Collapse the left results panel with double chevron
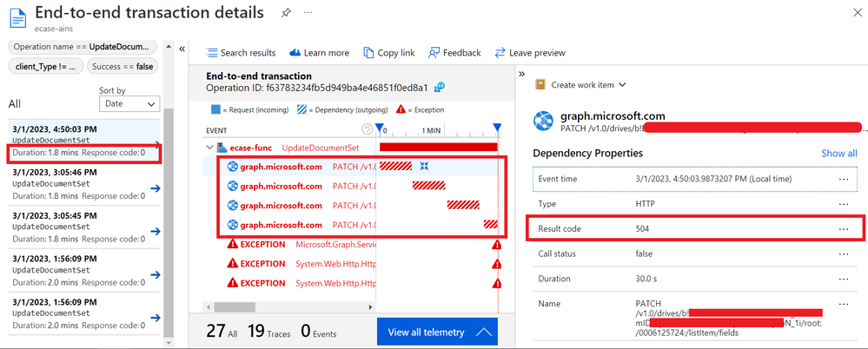The width and height of the screenshot is (868, 349). (182, 49)
